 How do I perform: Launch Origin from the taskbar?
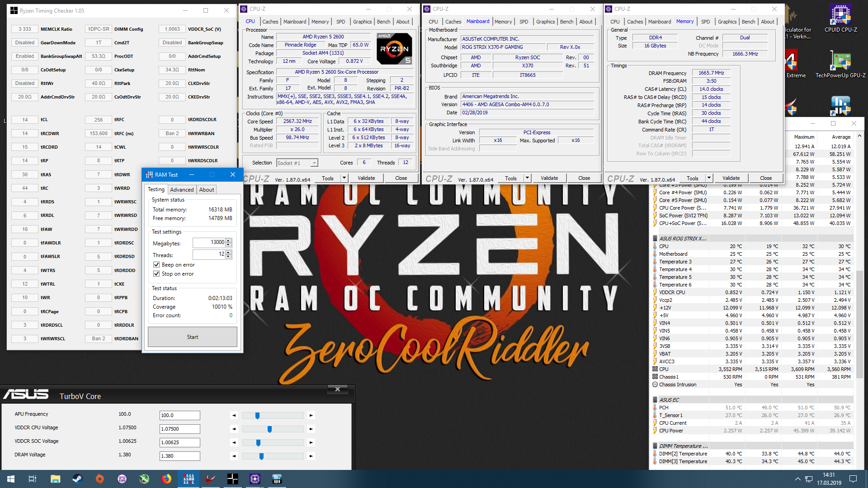(99, 479)
